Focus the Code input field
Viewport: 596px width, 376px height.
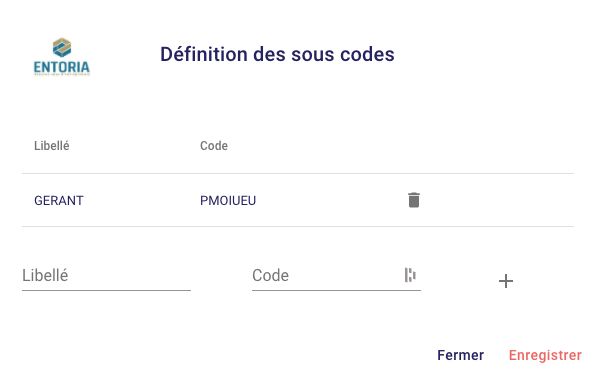pyautogui.click(x=326, y=275)
